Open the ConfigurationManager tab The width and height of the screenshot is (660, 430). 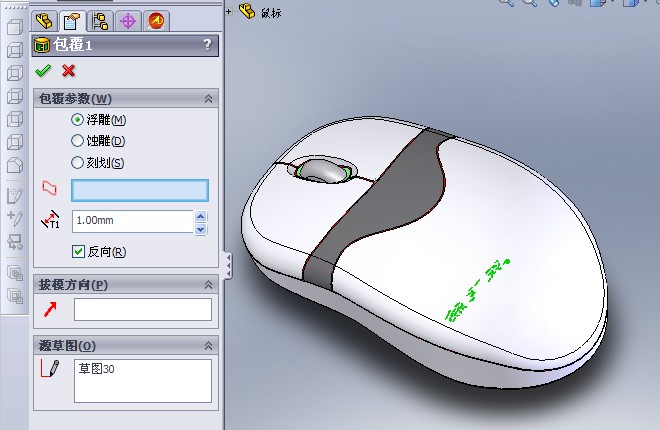click(x=100, y=21)
